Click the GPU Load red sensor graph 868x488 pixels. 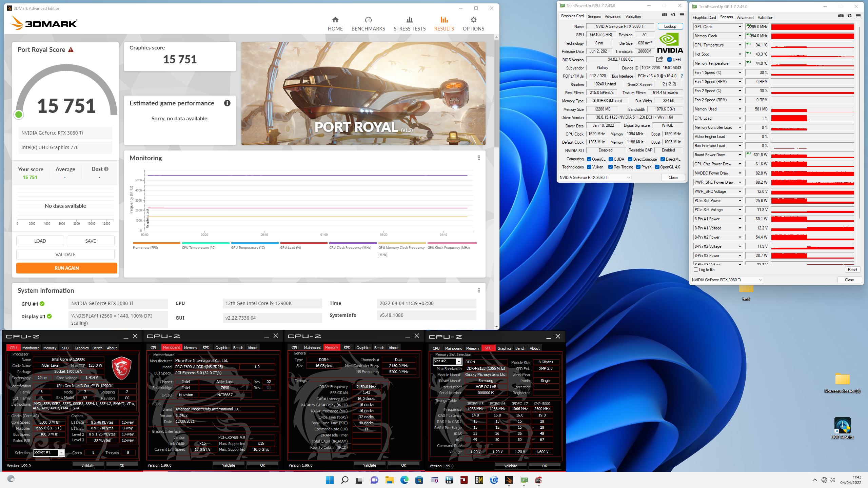(812, 118)
